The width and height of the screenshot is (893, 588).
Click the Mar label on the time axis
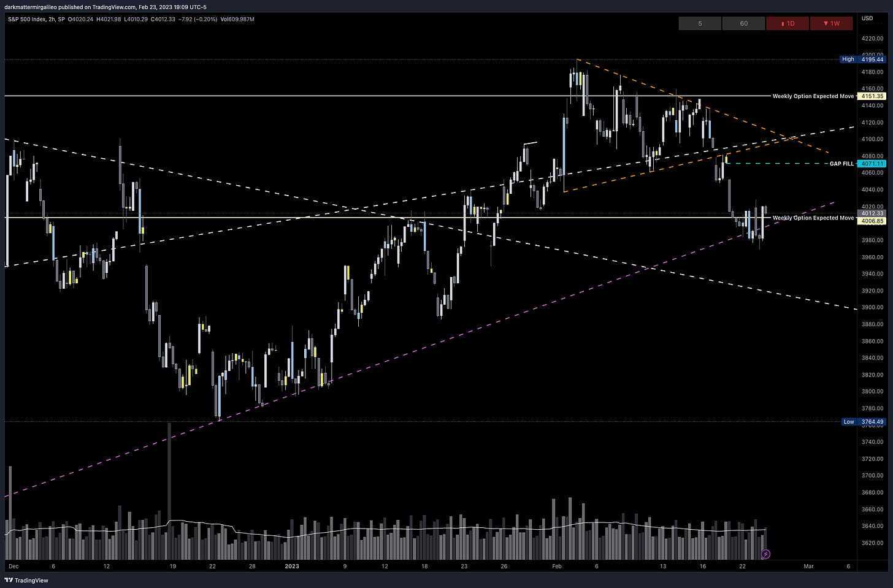coord(808,566)
